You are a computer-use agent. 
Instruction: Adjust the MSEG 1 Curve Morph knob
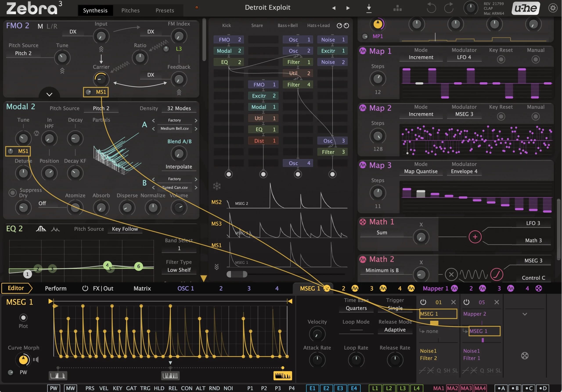tap(23, 360)
